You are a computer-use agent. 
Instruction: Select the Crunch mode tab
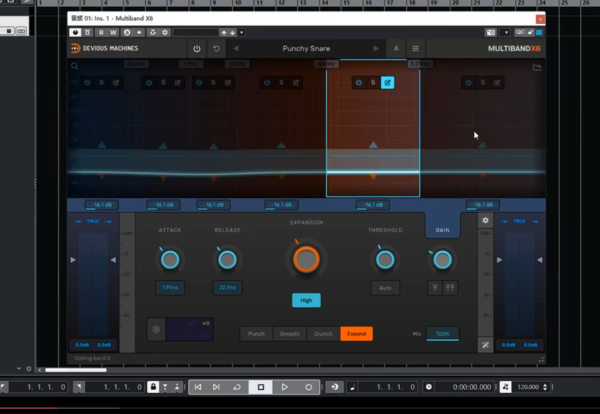coord(323,334)
